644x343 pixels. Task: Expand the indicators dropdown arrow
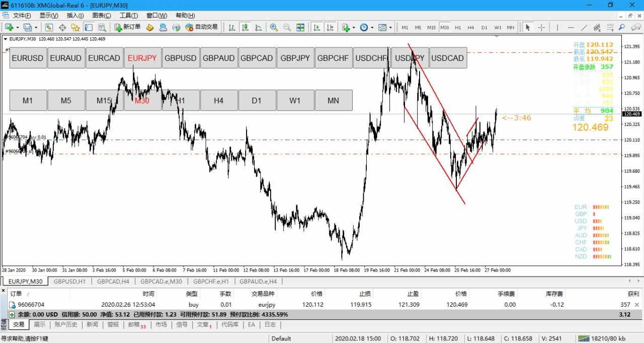coord(354,27)
